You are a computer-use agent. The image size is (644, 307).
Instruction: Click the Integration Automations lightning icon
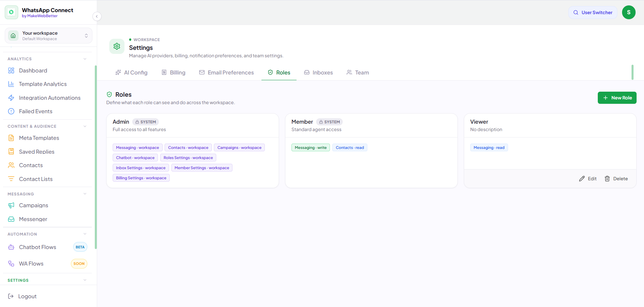pos(11,98)
